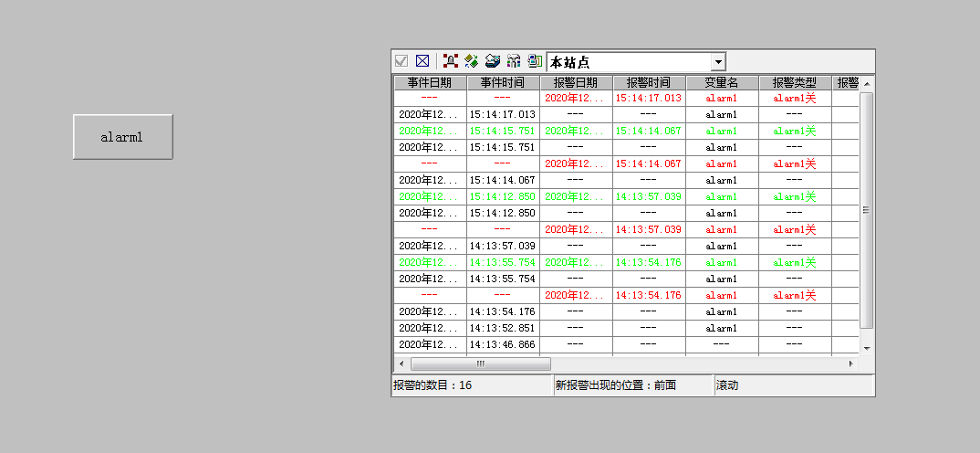Image resolution: width=980 pixels, height=453 pixels.
Task: Click the red alarm time 14:13:54.176
Action: (649, 295)
